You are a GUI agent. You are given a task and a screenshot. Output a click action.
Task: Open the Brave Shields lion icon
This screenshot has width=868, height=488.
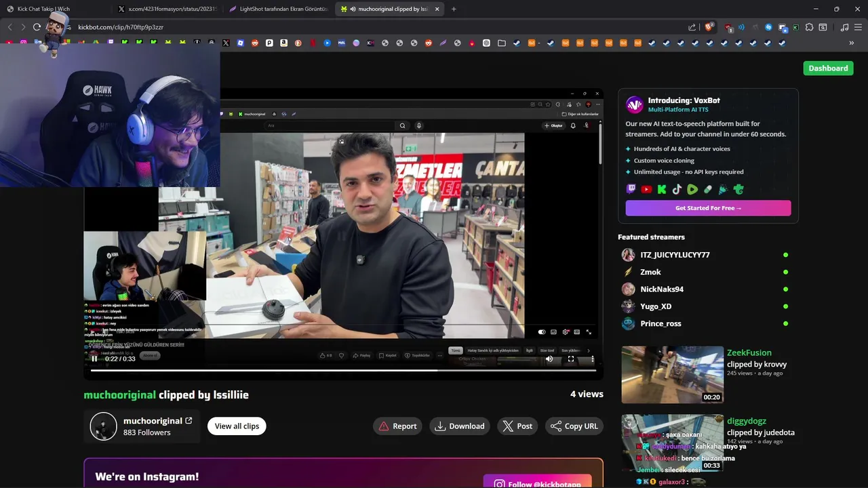[709, 27]
